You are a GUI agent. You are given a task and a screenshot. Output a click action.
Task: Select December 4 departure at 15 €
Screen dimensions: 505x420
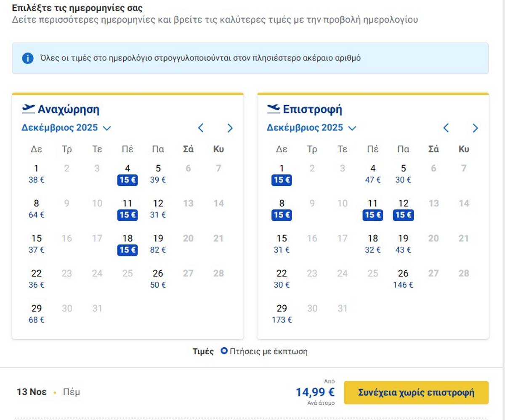[x=128, y=174]
